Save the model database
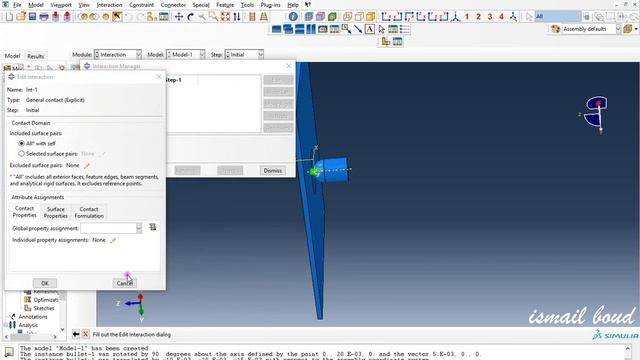This screenshot has width=640, height=360. [x=32, y=17]
